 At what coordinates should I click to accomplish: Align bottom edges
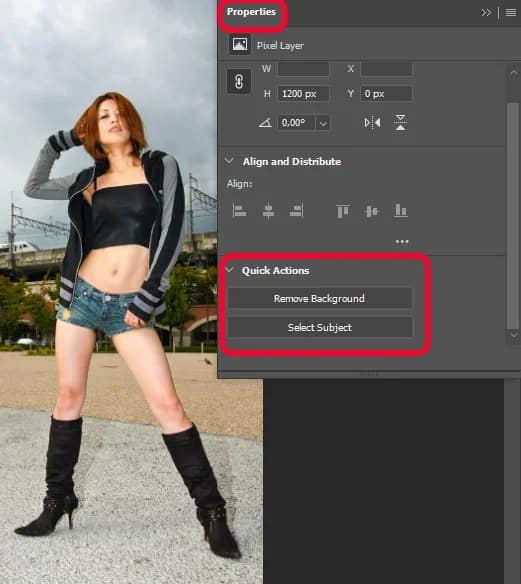[400, 210]
